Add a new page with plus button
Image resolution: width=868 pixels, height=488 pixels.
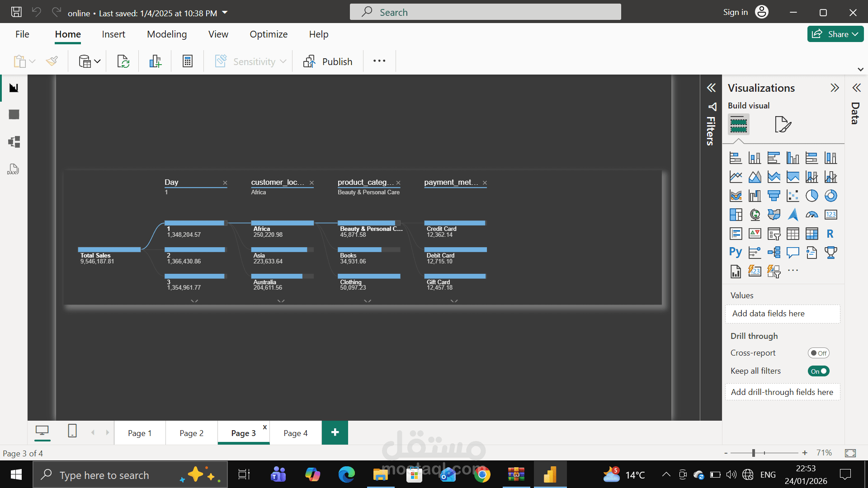click(335, 433)
